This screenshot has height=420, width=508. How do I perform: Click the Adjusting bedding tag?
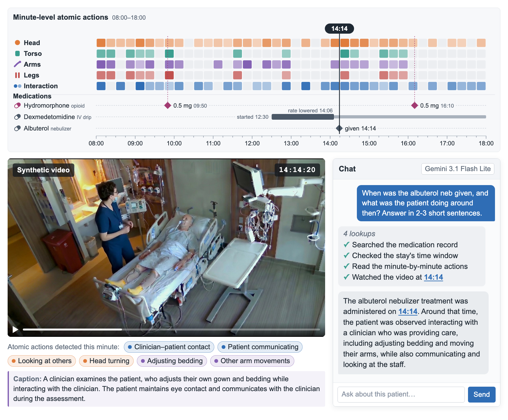[x=172, y=361]
